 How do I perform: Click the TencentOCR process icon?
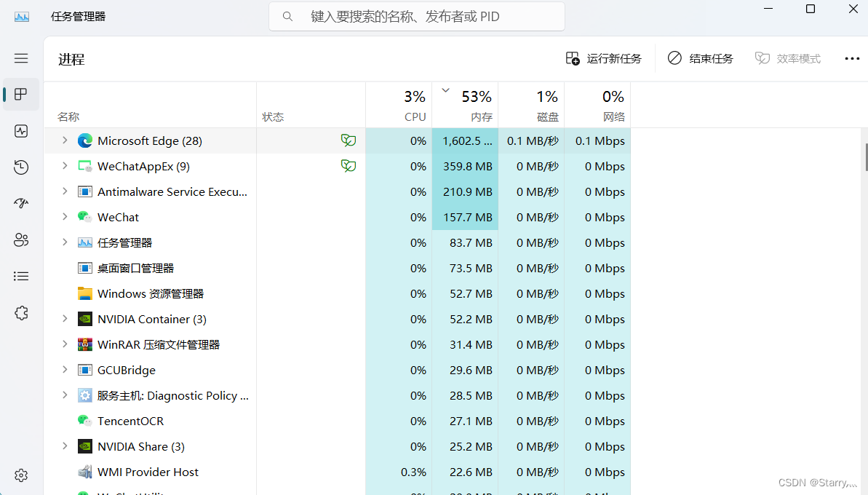[84, 421]
